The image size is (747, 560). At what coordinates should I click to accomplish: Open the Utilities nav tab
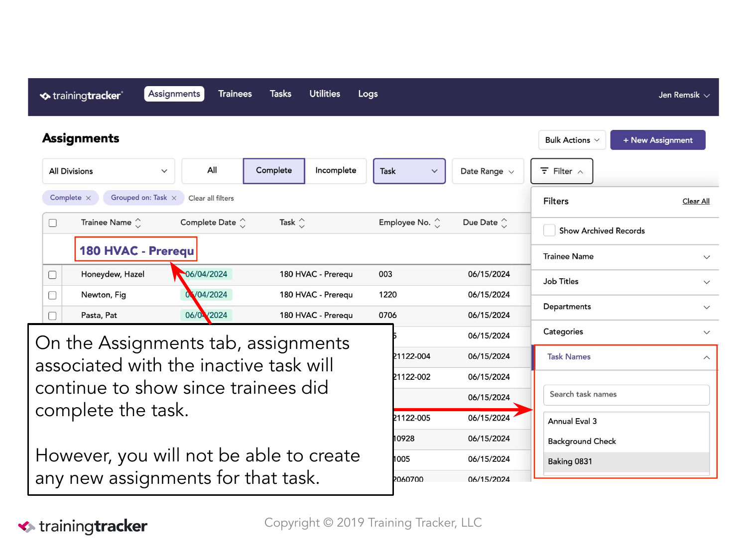point(325,94)
